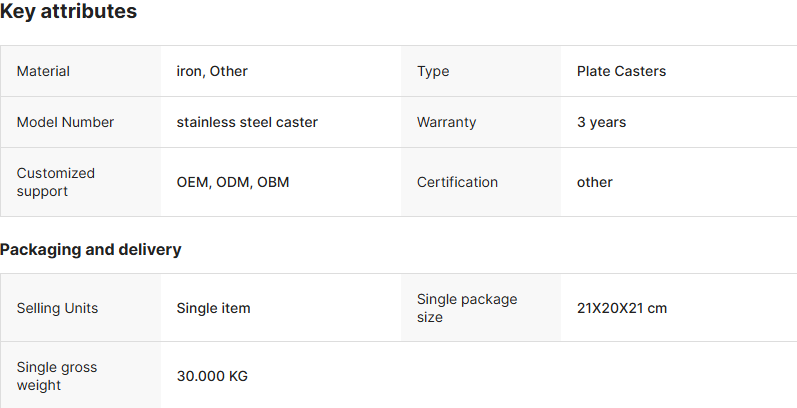
Task: Click the 'other' certification value
Action: [595, 182]
